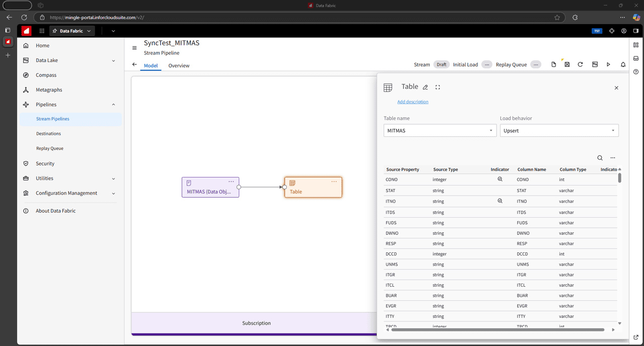This screenshot has width=644, height=346.
Task: Open the Destinations page
Action: coord(48,134)
